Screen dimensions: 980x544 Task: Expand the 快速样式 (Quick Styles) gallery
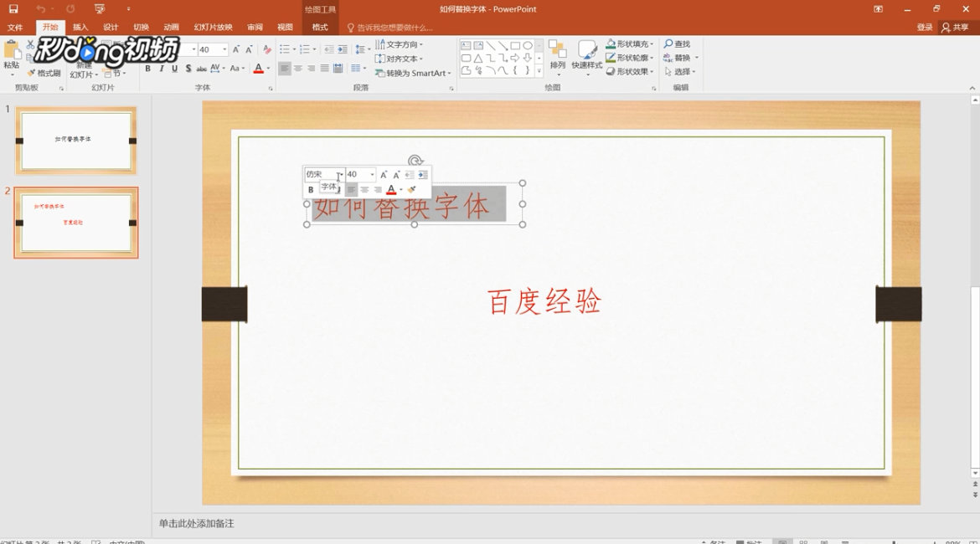coord(587,64)
